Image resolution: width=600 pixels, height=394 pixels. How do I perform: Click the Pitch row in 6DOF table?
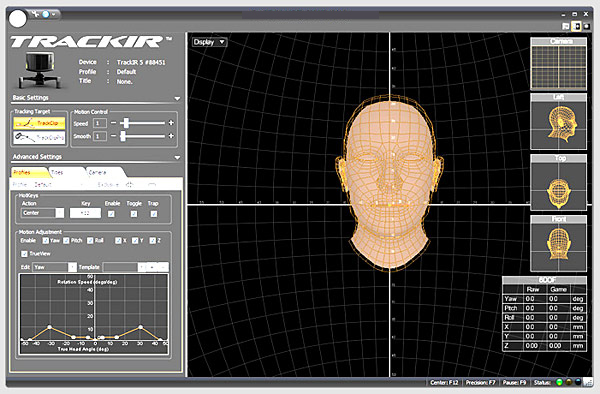[545, 308]
